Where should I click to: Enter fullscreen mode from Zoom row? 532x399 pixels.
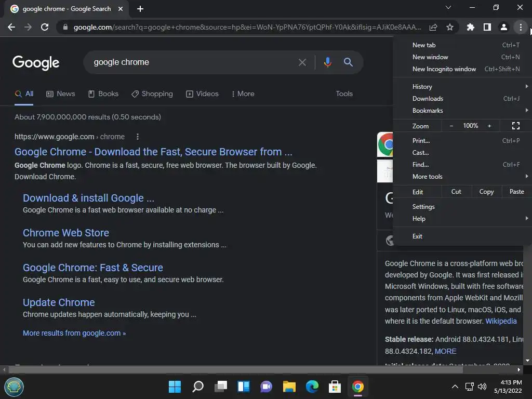516,126
